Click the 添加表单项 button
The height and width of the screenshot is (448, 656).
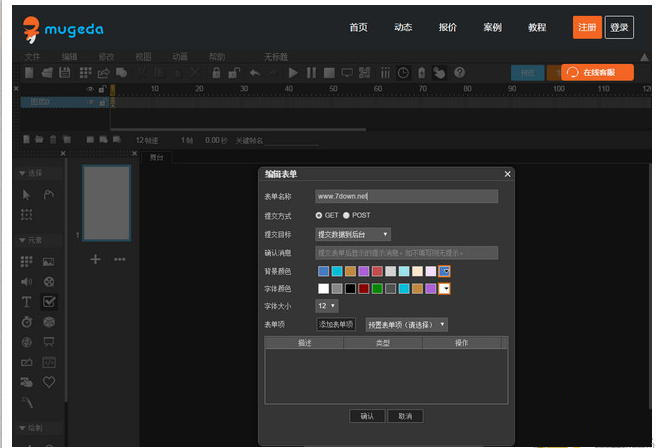[x=336, y=324]
